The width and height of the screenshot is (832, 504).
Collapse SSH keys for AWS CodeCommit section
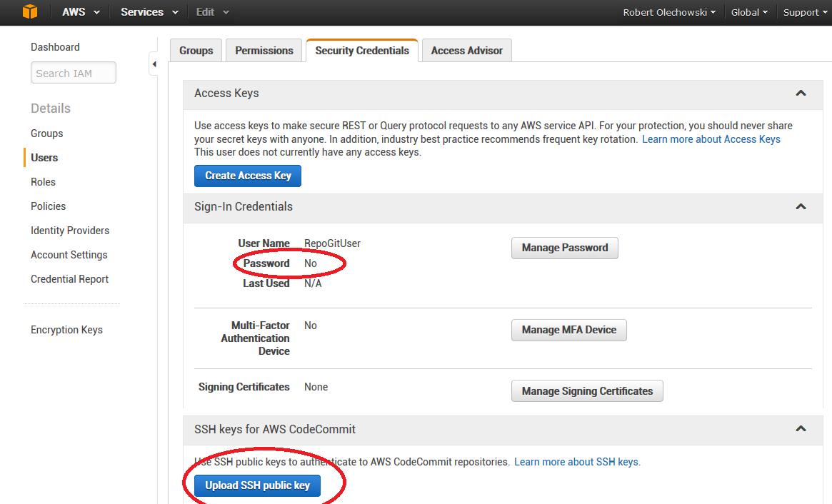pos(801,429)
